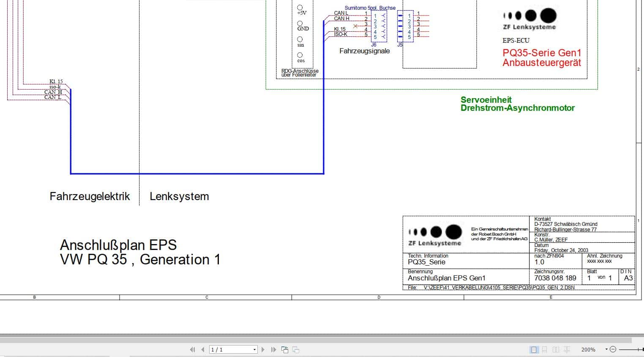Click the 'CAN H' label on left wiring
The width and height of the screenshot is (644, 357).
click(x=53, y=92)
